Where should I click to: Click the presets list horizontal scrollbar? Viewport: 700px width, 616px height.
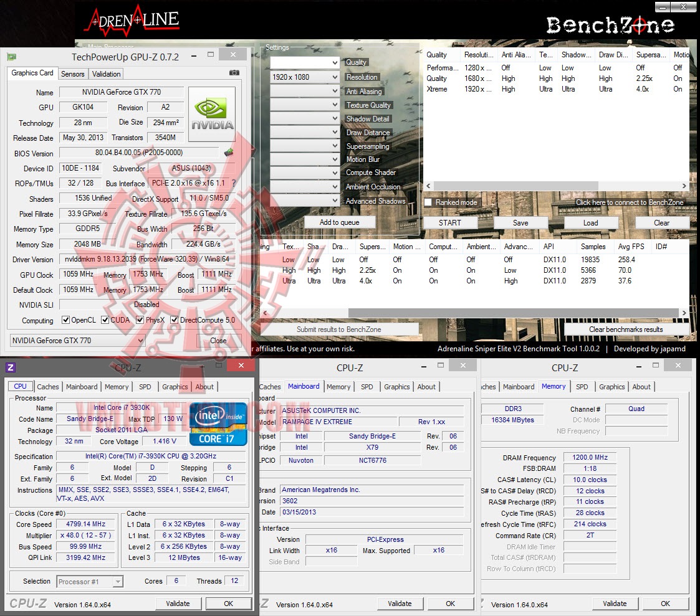coord(556,186)
